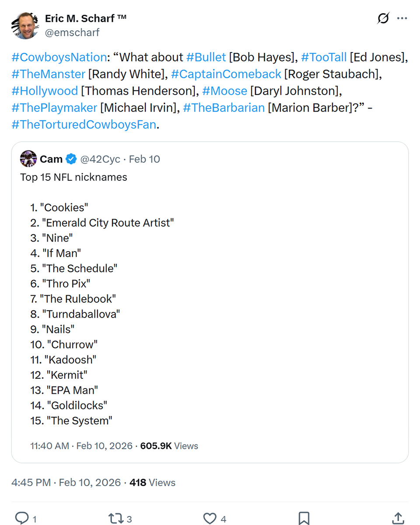This screenshot has height=525, width=420.
Task: Click the Eric M. Scharf display name
Action: tap(85, 18)
